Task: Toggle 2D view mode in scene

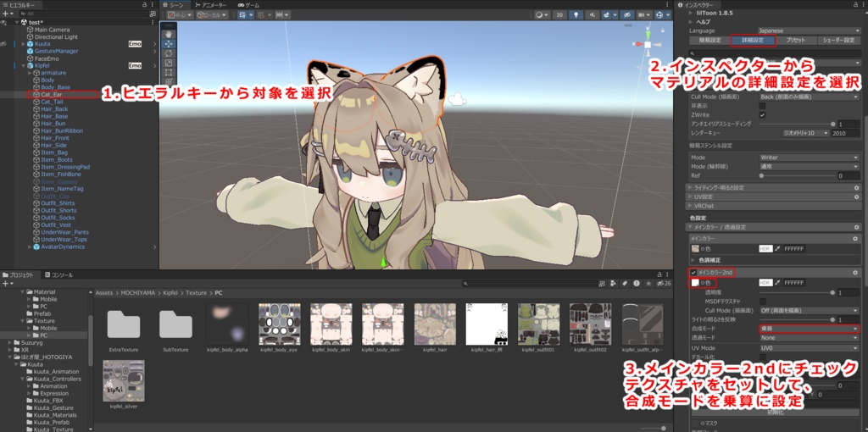Action: [560, 15]
